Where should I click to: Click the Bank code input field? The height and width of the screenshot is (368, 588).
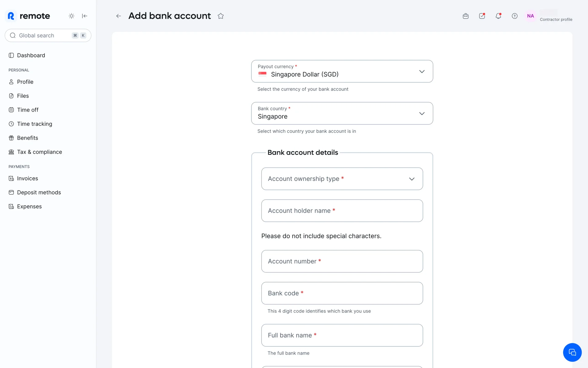point(342,293)
